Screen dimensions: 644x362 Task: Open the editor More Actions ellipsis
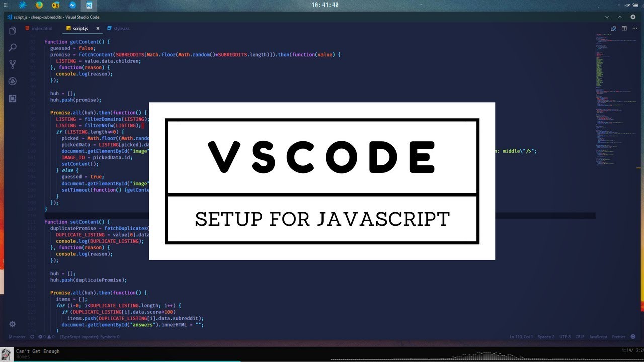(635, 29)
